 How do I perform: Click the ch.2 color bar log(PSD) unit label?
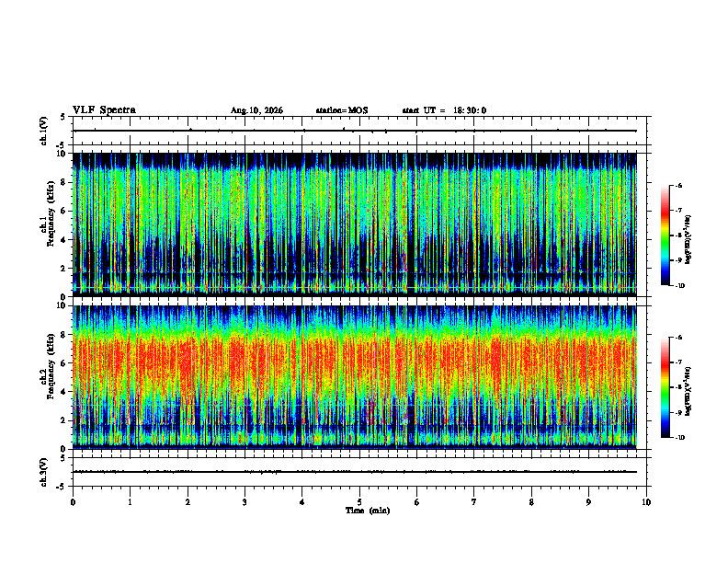[688, 392]
